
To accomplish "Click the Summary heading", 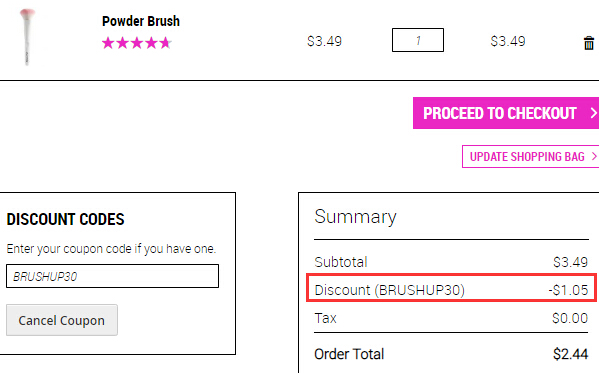I will pyautogui.click(x=355, y=217).
